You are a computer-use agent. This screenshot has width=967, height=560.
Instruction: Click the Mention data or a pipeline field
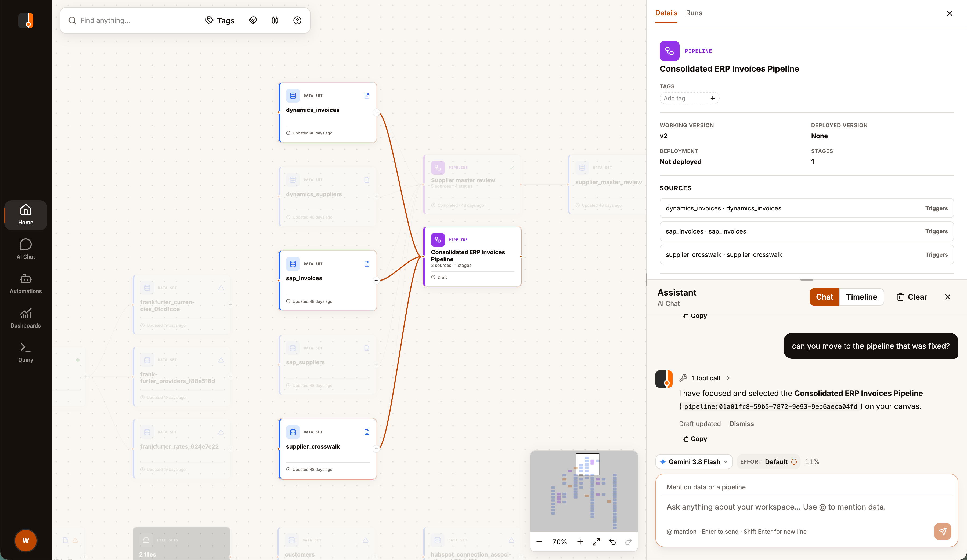point(807,487)
